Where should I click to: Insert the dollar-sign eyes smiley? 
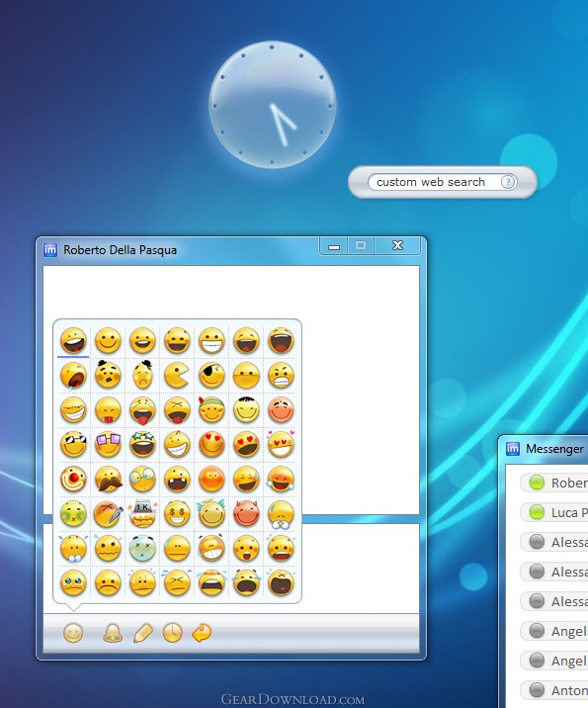[177, 514]
